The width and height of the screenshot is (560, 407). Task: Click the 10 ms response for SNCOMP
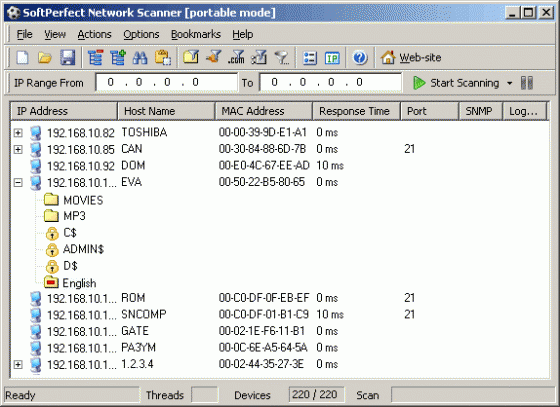click(330, 315)
